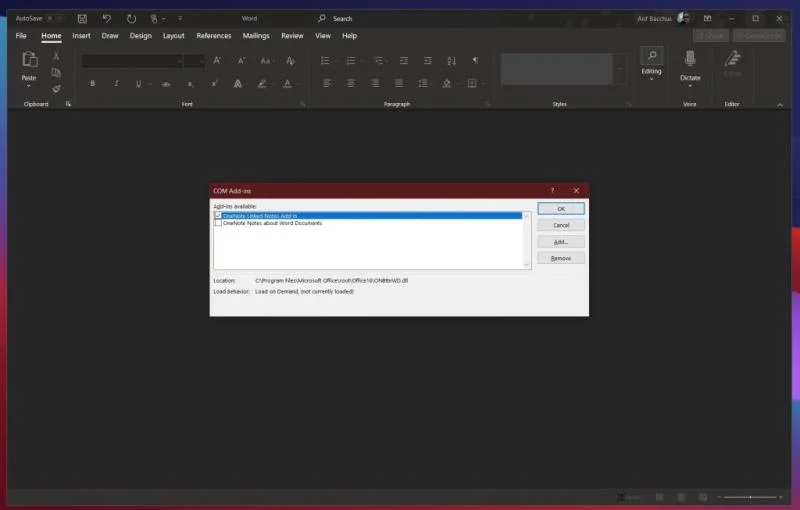Toggle italic formatting
800x510 pixels.
click(x=116, y=84)
